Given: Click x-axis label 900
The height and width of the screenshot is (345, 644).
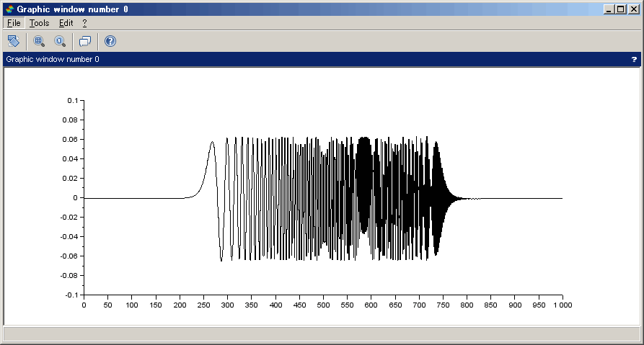Looking at the screenshot, I should point(515,305).
